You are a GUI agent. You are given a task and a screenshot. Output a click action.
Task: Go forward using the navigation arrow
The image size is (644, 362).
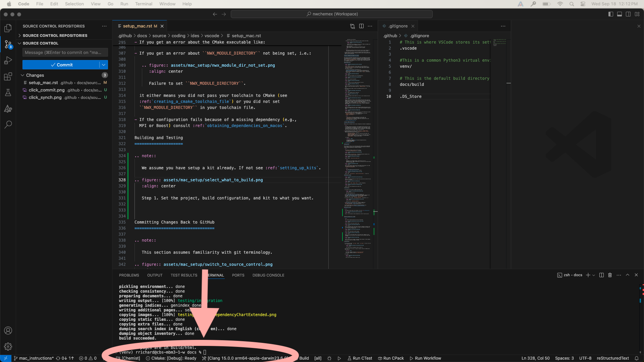pos(224,14)
